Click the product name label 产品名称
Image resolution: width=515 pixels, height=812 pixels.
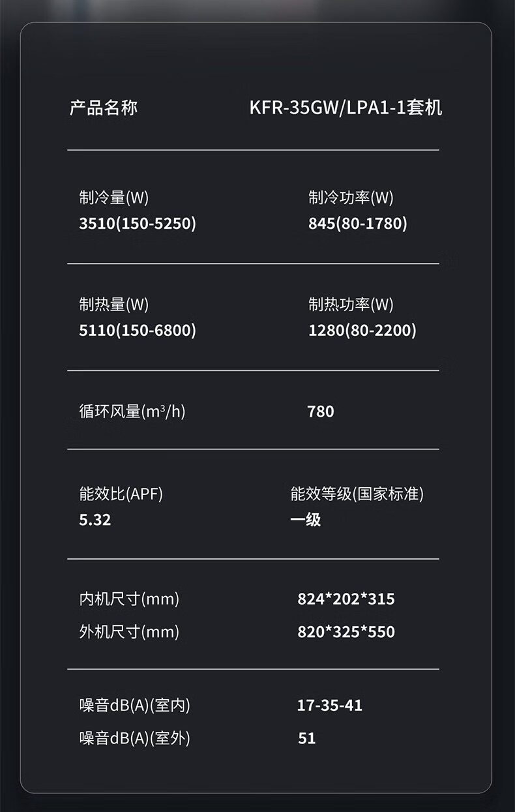(x=103, y=108)
